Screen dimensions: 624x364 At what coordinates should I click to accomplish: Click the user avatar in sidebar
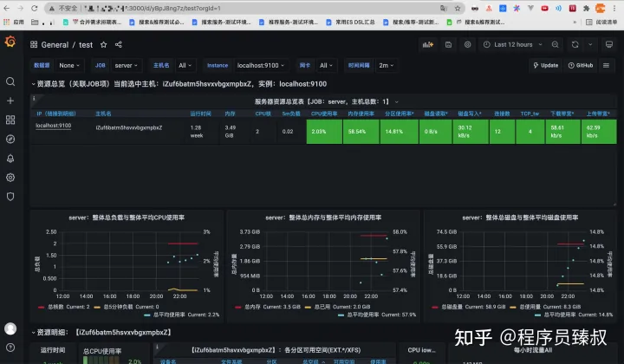(x=10, y=328)
